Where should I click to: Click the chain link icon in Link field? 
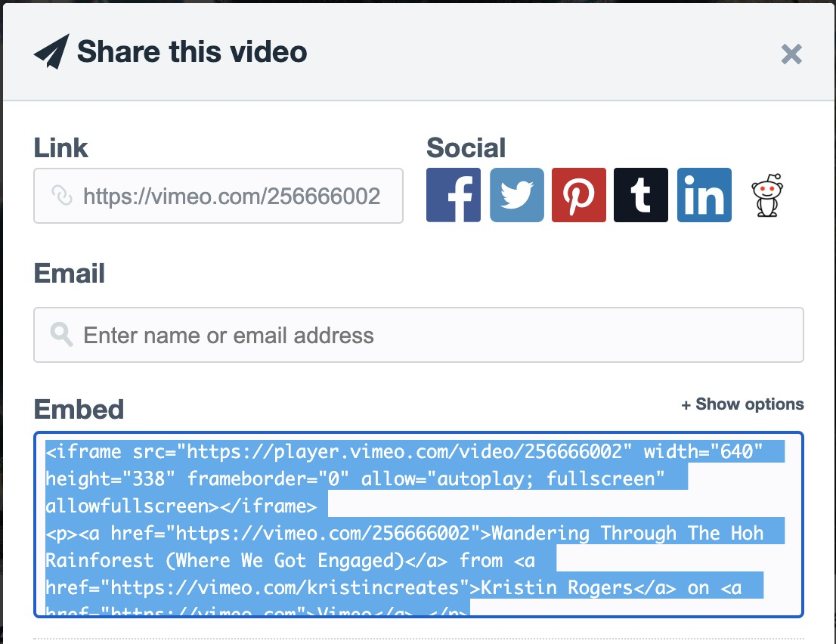coord(62,195)
